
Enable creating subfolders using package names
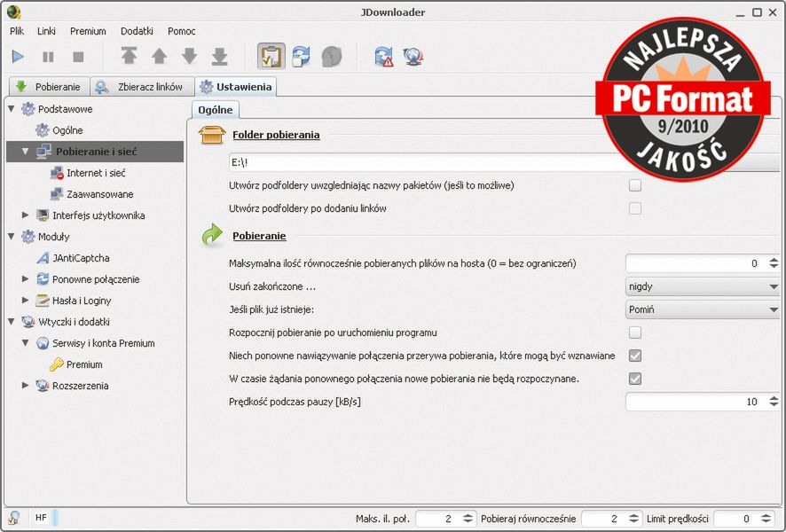tap(635, 185)
